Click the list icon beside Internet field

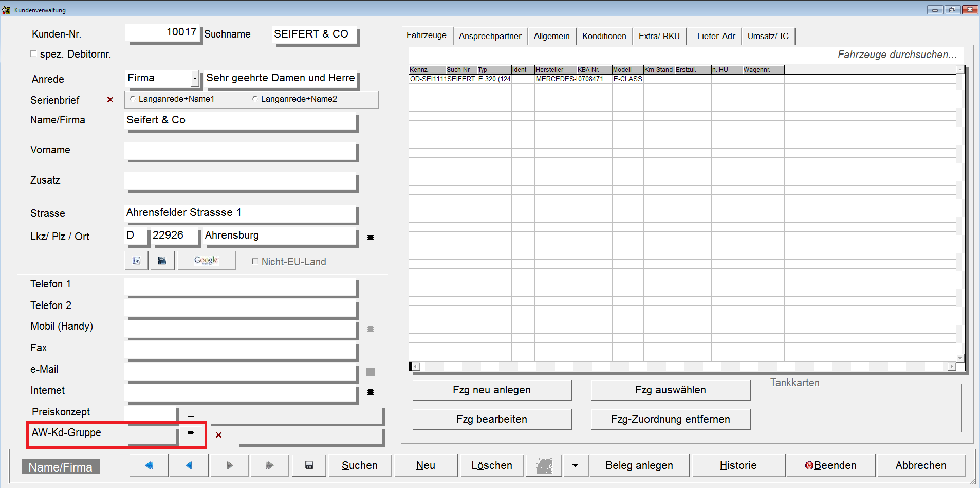371,392
